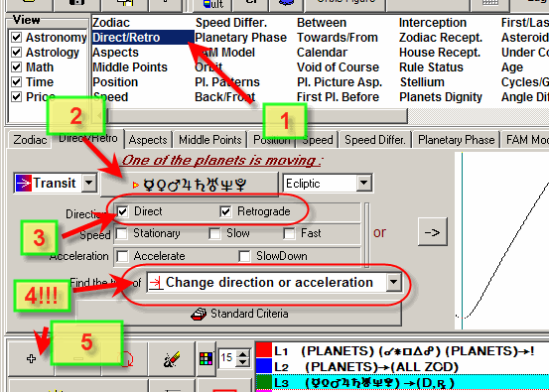This screenshot has width=549, height=392.
Task: Switch to the Aspects tab
Action: pyautogui.click(x=148, y=140)
